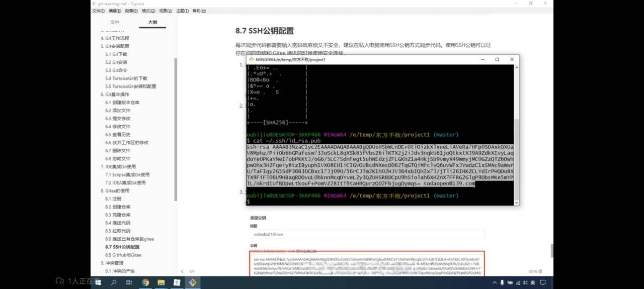Jump to outline item 6. Git基本操作
Viewport: 644px width, 289px height.
(x=115, y=94)
